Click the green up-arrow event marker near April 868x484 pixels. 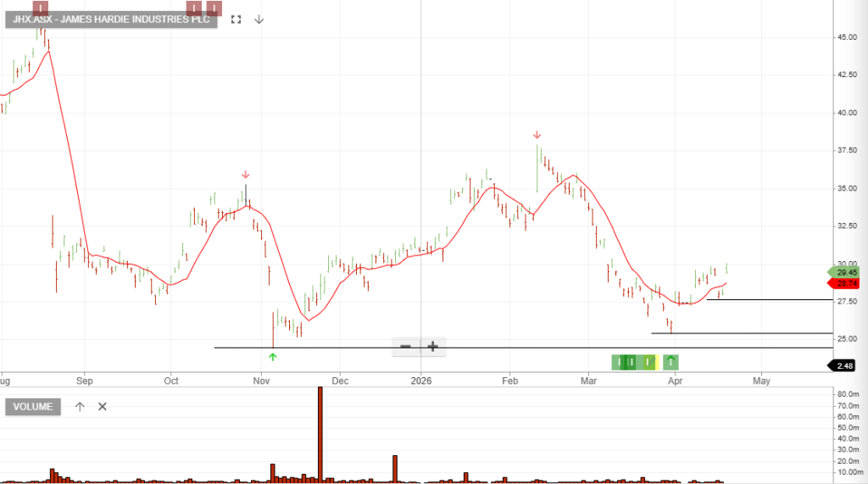670,363
